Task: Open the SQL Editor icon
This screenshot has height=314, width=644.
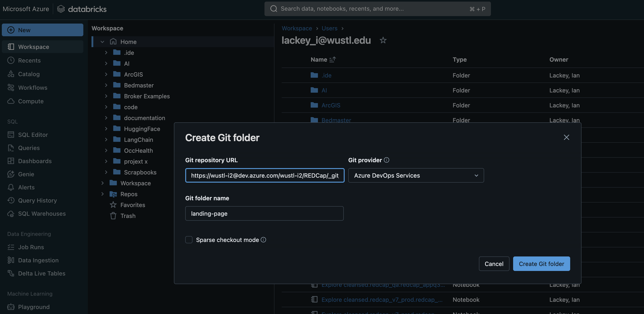Action: [x=11, y=135]
